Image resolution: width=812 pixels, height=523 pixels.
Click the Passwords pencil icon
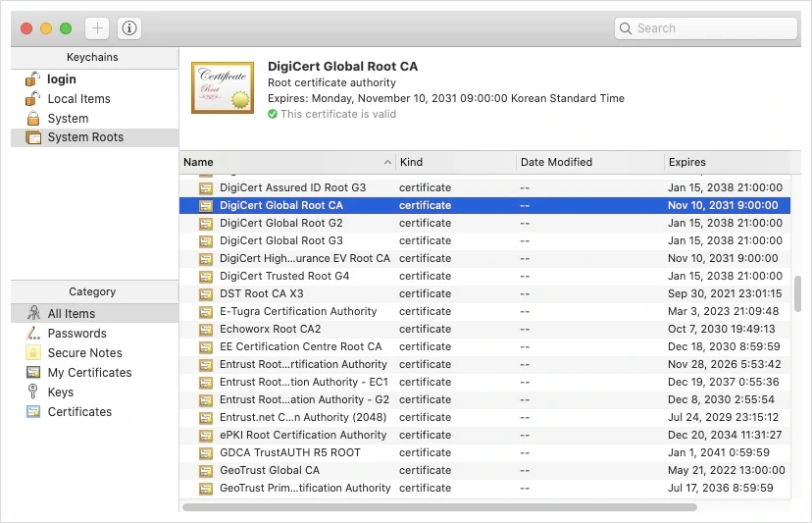pyautogui.click(x=33, y=333)
